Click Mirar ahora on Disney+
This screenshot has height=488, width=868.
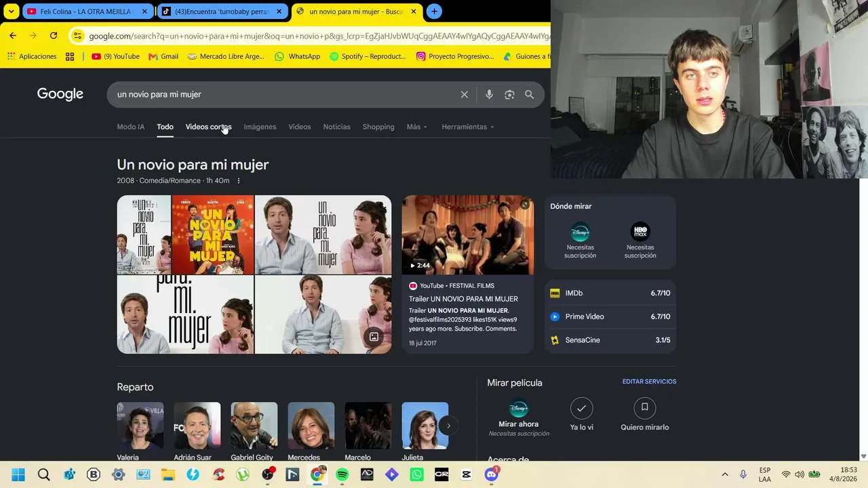point(519,417)
